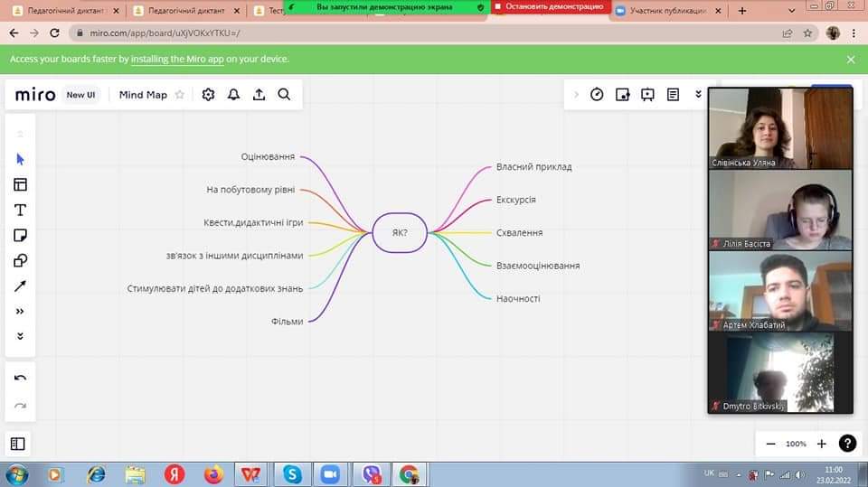Screen dimensions: 868x487
Task: Toggle the frames panel at bottom left
Action: click(18, 444)
